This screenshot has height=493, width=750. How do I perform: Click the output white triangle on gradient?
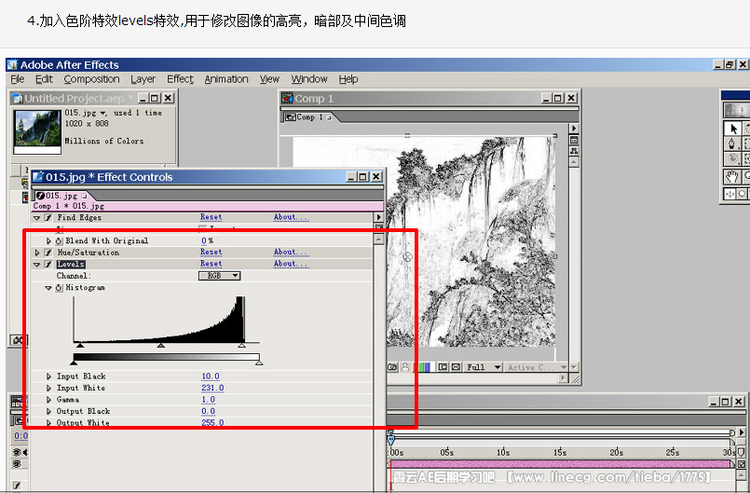(259, 363)
